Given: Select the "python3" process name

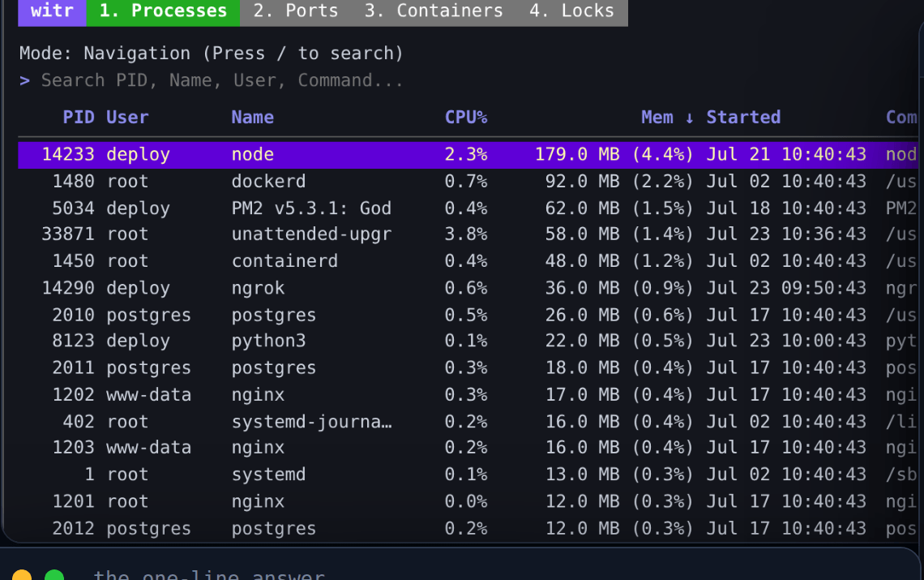Looking at the screenshot, I should pos(269,341).
